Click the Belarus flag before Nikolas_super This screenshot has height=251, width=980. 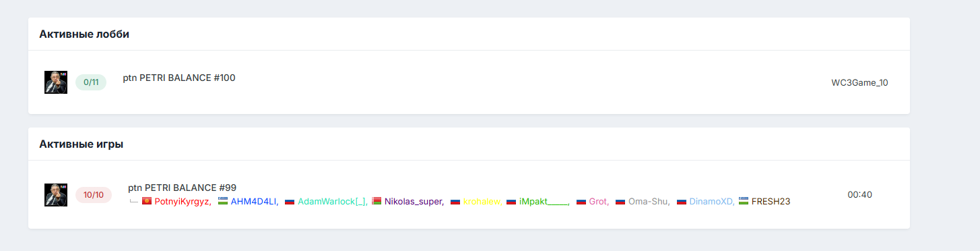(x=377, y=201)
